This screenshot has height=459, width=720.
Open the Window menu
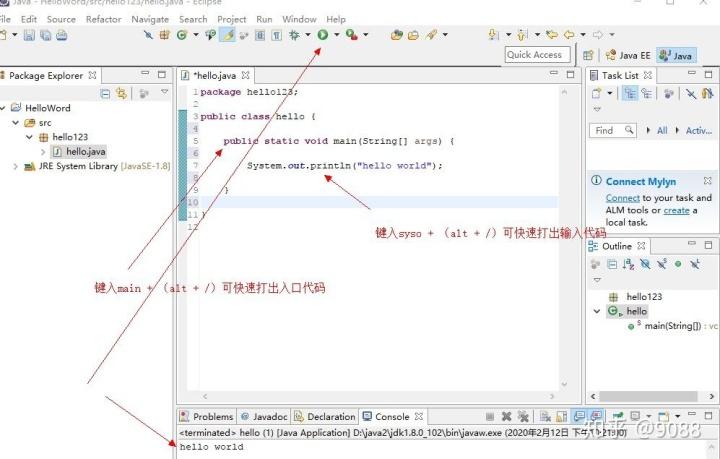[x=299, y=19]
